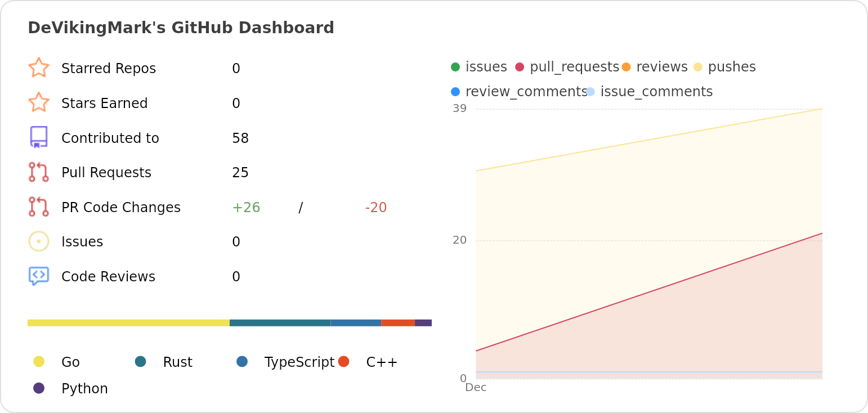Viewport: 868px width, 413px height.
Task: Click the reviews legend text
Action: 662,67
